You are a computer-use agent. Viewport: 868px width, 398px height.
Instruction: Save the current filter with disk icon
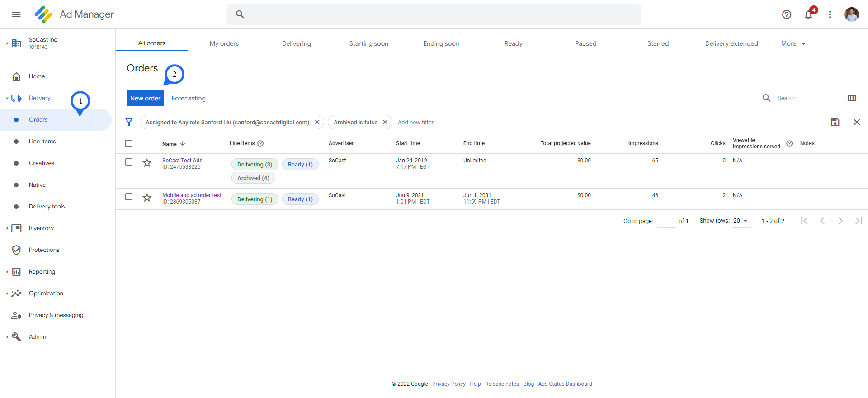coord(835,122)
